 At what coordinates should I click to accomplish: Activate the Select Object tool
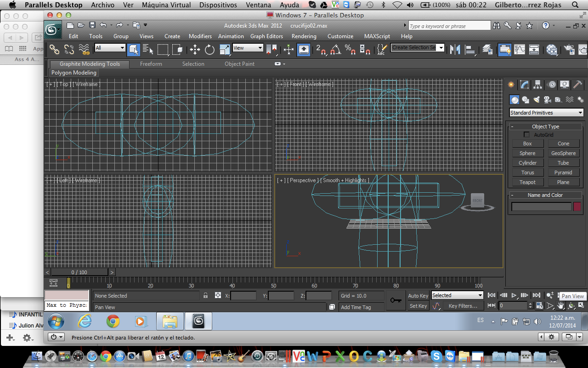point(134,49)
